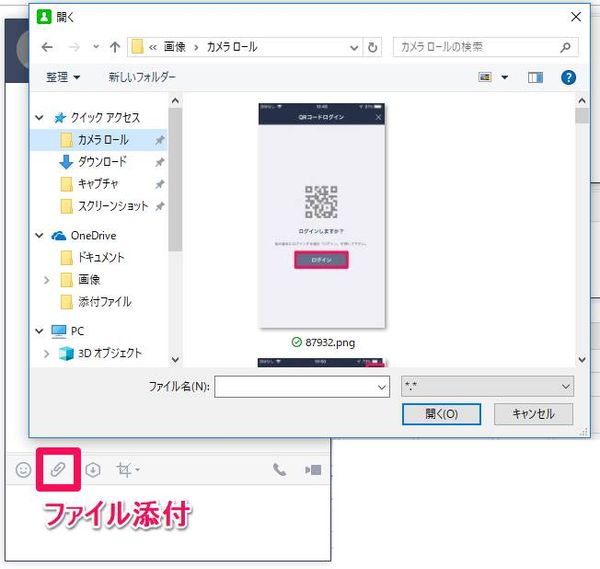Screen dimensions: 600x569
Task: Open Keep save icon in LINE chat
Action: pos(93,470)
